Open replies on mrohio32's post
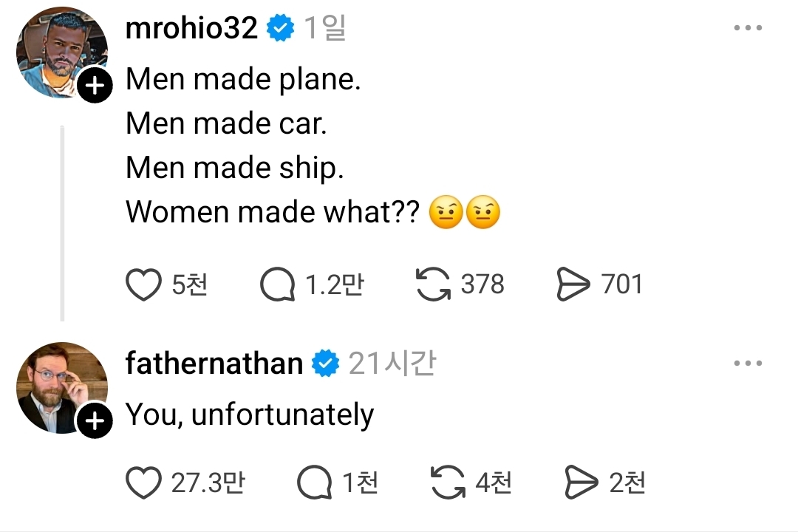The height and width of the screenshot is (532, 798). 278,285
